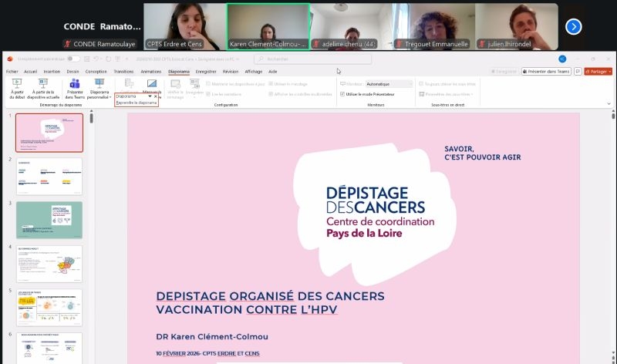Click the PowerPoint app logo
The width and height of the screenshot is (617, 364).
click(10, 59)
